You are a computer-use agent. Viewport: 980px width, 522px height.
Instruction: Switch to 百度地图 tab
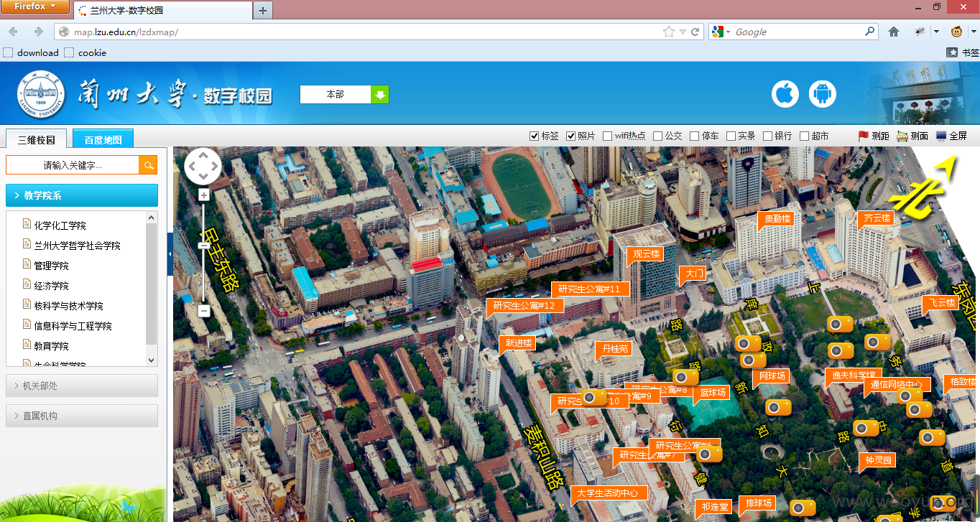pyautogui.click(x=103, y=140)
